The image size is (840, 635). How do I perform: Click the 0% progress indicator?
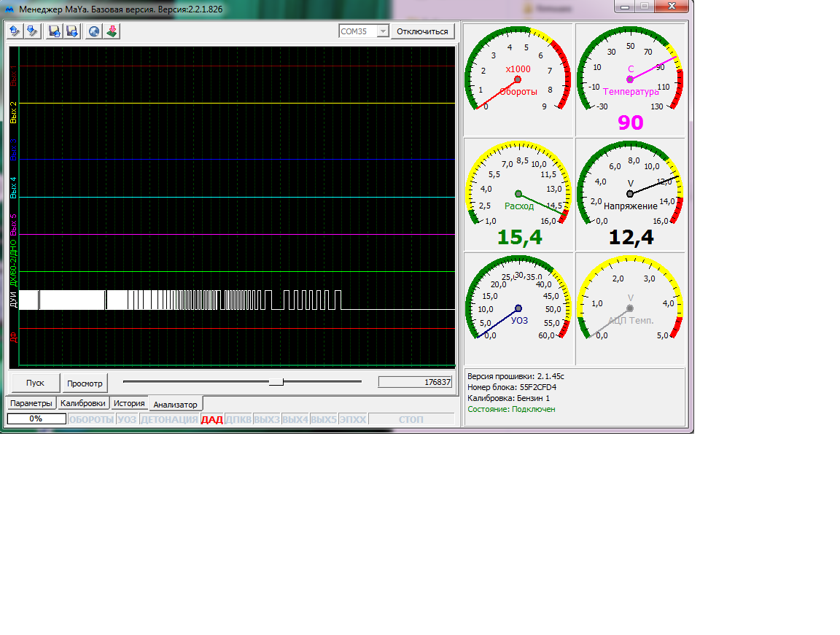pyautogui.click(x=36, y=418)
